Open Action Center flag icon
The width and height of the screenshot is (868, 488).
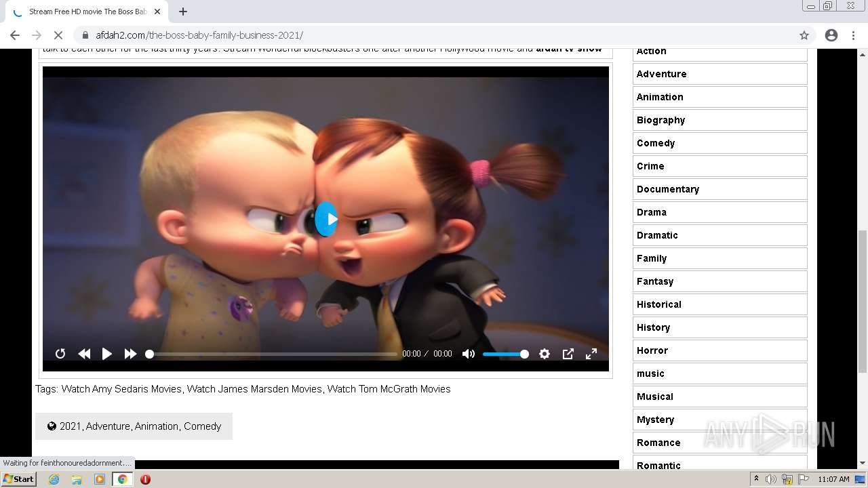[x=804, y=479]
